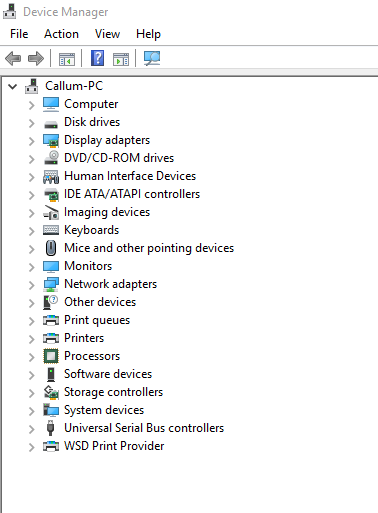Screen dimensions: 378x513
Task: Select the Display adapters label
Action: coord(107,140)
